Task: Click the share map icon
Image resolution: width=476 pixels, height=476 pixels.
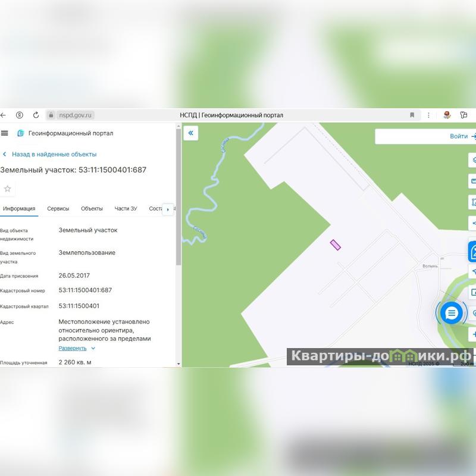Action: click(474, 224)
